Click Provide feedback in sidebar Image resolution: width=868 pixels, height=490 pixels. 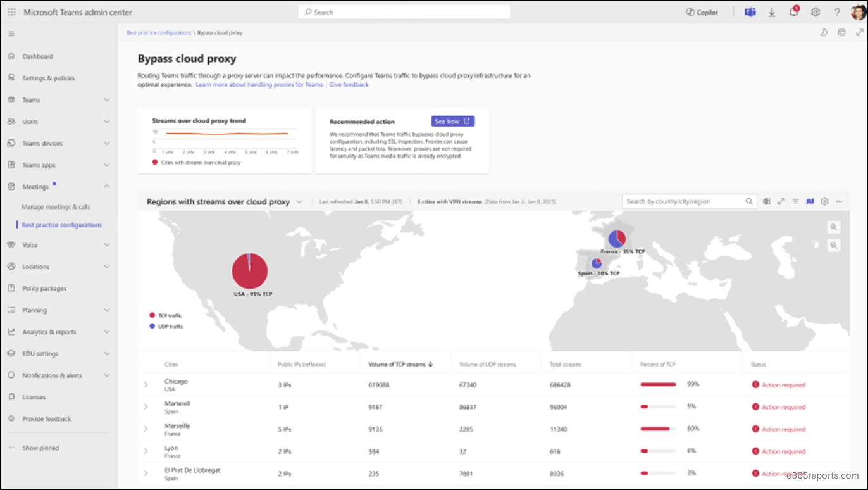(x=46, y=419)
